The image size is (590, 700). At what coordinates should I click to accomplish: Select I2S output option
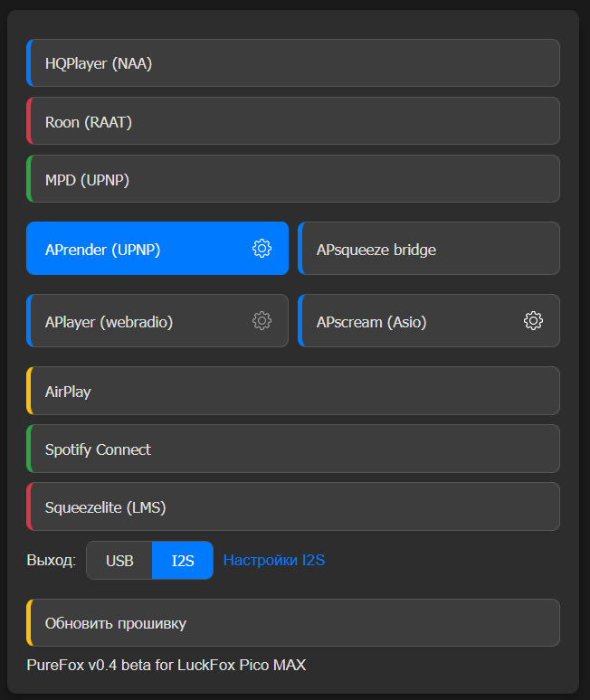[183, 560]
